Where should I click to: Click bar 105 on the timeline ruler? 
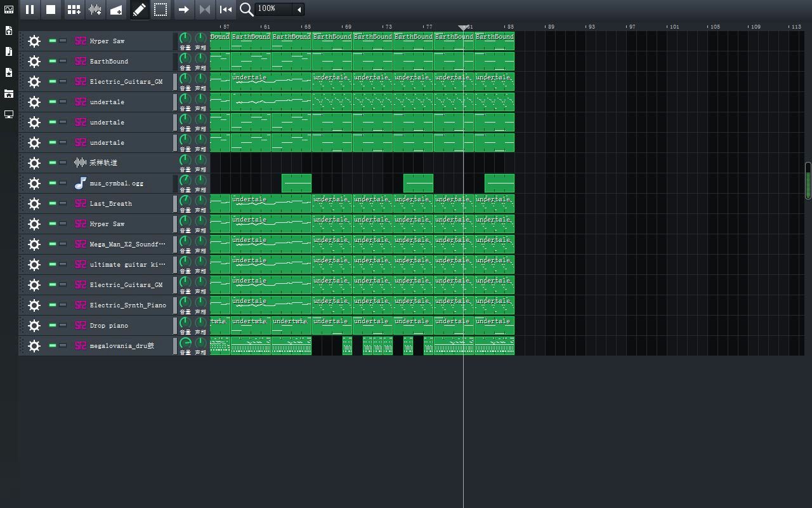click(x=714, y=27)
